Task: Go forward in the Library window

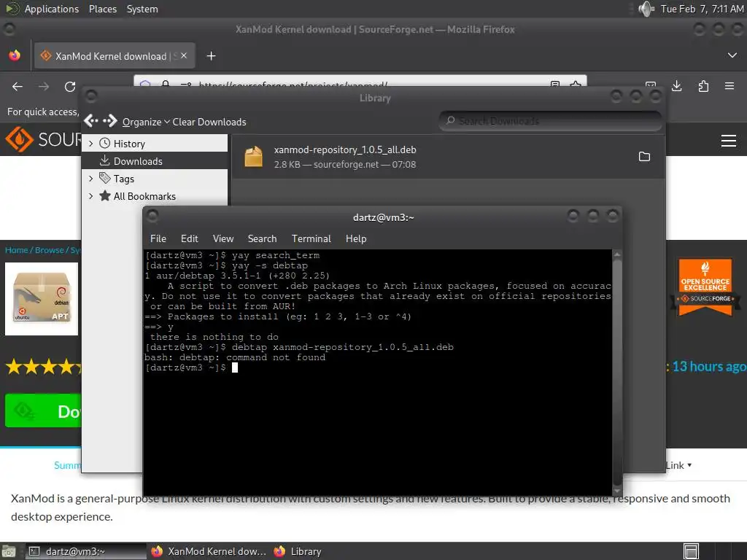Action: [x=110, y=122]
